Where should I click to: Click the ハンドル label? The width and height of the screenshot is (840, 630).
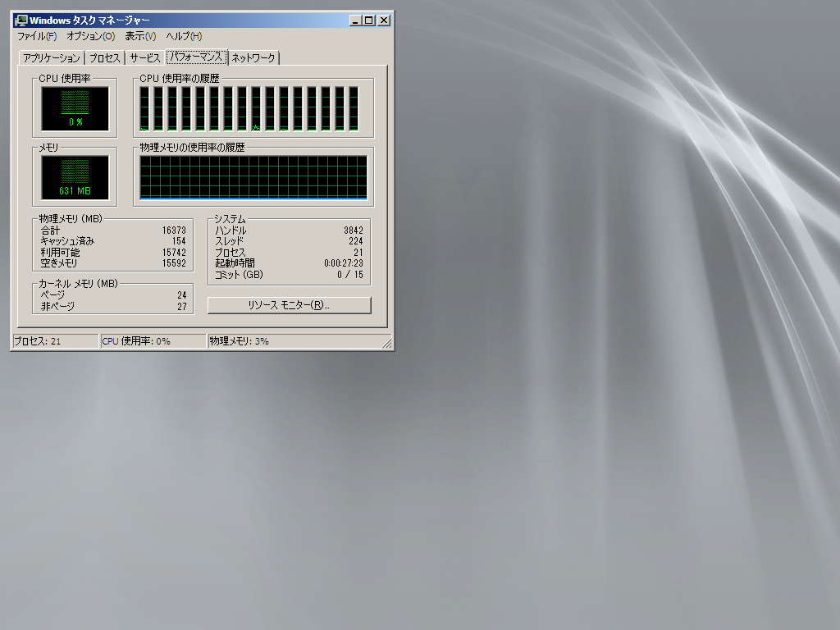pyautogui.click(x=231, y=231)
